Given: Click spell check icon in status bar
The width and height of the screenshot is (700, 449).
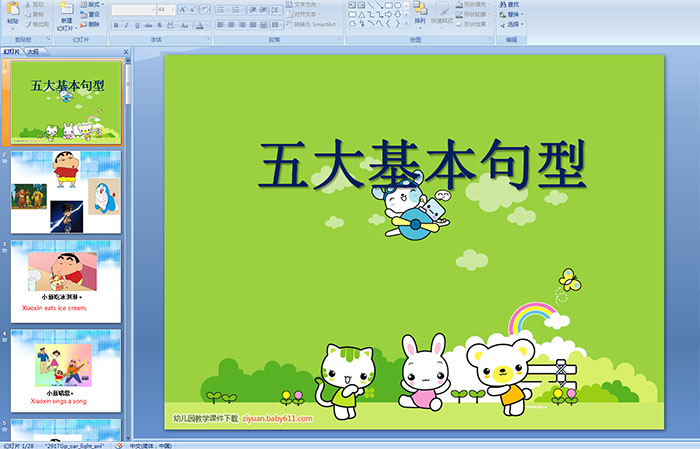Looking at the screenshot, I should coord(119,445).
